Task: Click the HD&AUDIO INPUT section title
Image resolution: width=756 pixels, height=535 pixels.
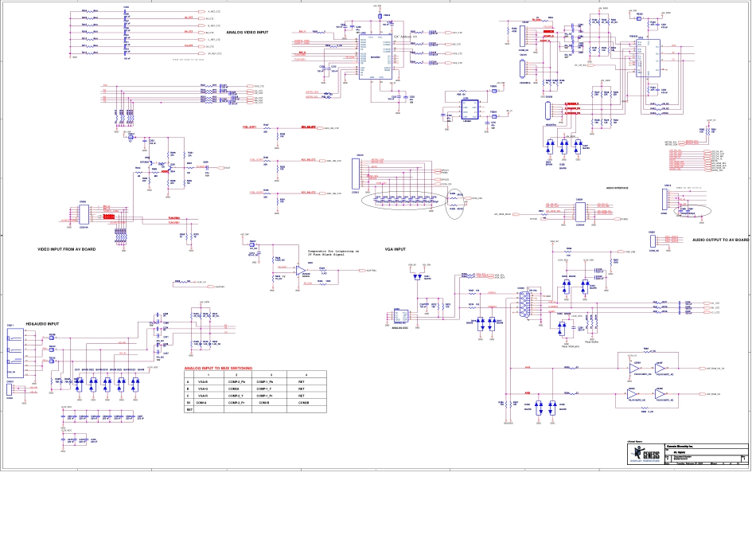Action: pos(43,324)
